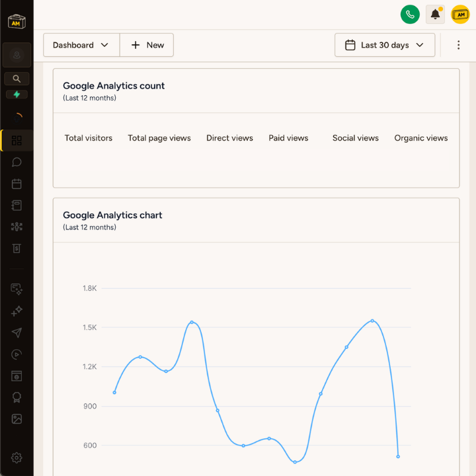The image size is (476, 476).
Task: Select the dashboard grid icon in sidebar
Action: click(17, 140)
